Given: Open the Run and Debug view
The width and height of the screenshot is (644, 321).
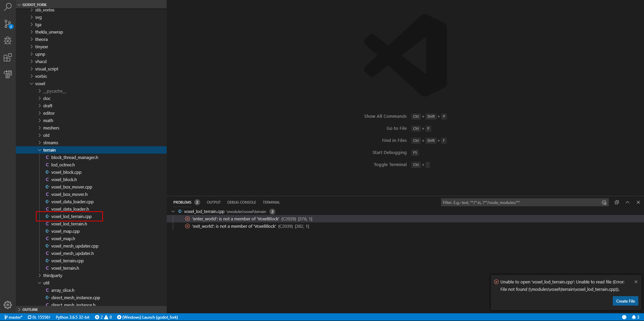Looking at the screenshot, I should (x=7, y=41).
